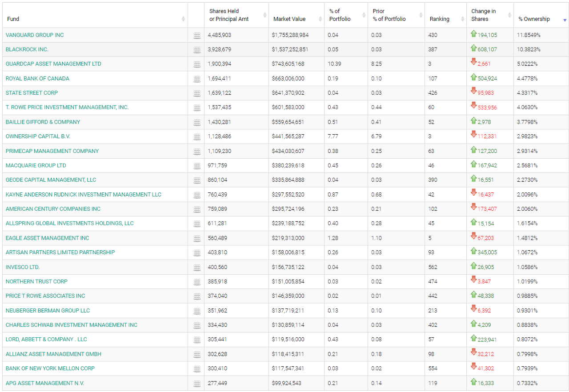Screen dimensions: 569x392
Task: Open grid icon in Lord, Abbett & Company row
Action: tap(197, 340)
